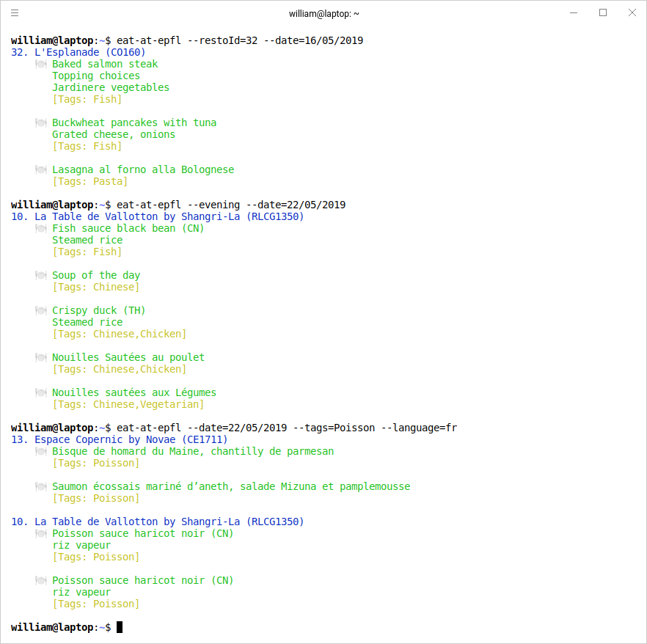Image resolution: width=647 pixels, height=644 pixels.
Task: Click the Jardinere vegetables line
Action: point(111,88)
